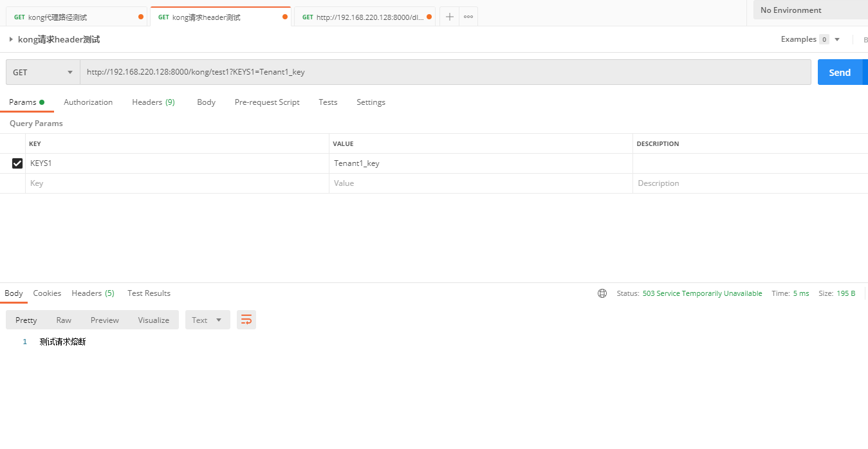Screen dimensions: 868x449
Task: Open the Visualize response view
Action: click(154, 320)
